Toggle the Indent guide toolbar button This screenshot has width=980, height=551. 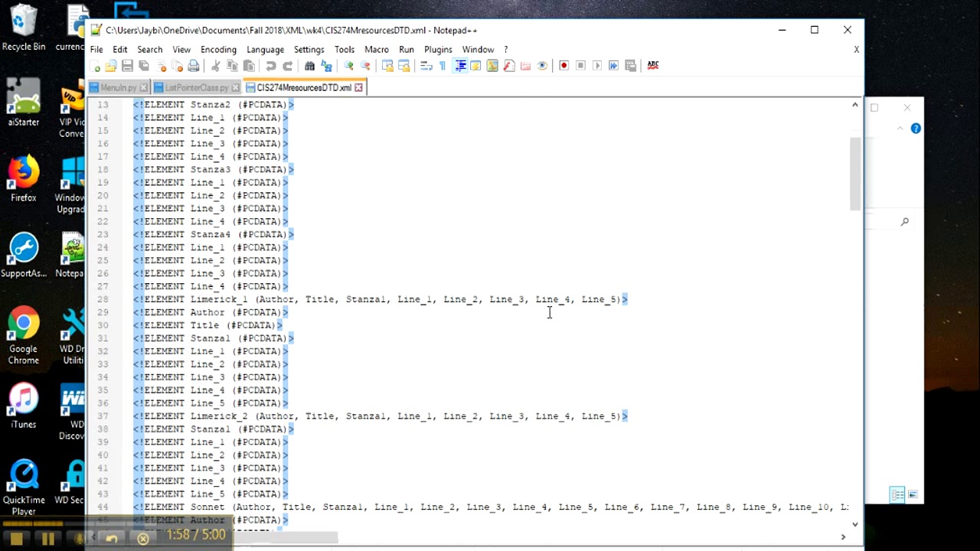pos(460,66)
